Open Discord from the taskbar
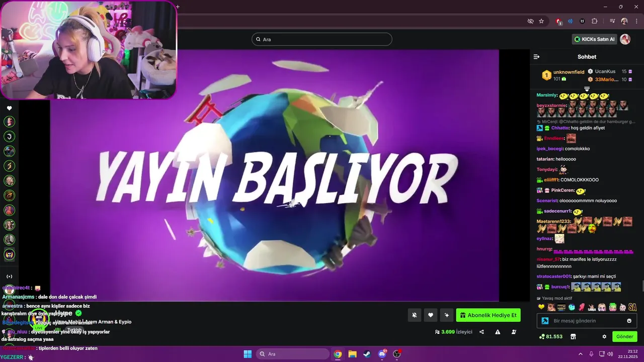The image size is (644, 362). [x=382, y=354]
